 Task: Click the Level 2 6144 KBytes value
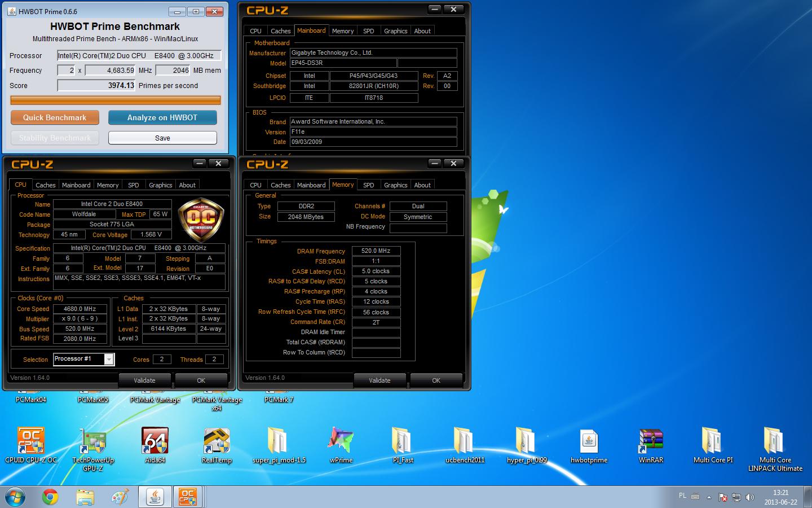click(168, 329)
